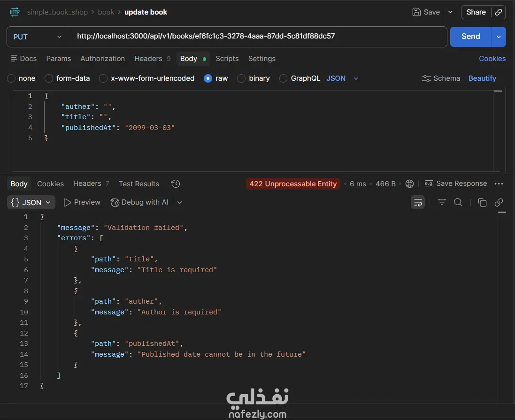Click the link icon in response toolbar
515x420 pixels.
tap(499, 202)
